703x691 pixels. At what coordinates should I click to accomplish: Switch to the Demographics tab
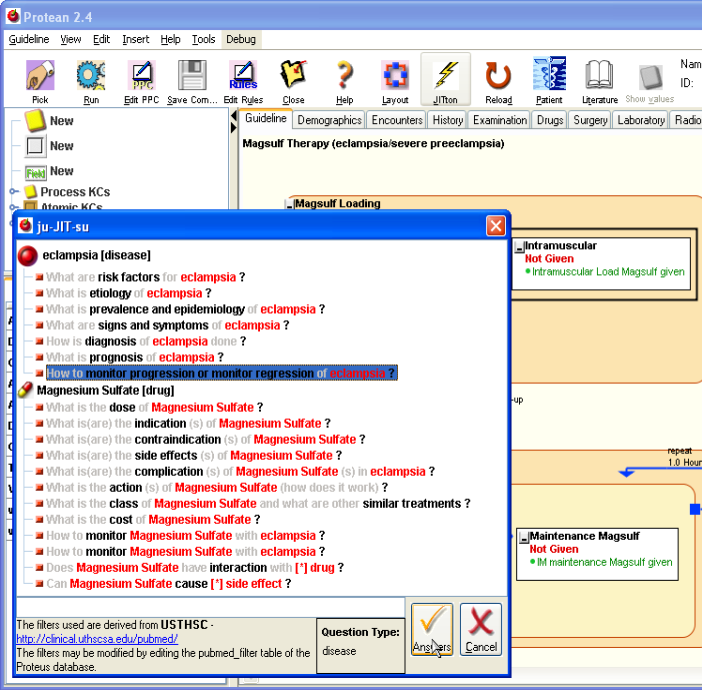pos(329,120)
